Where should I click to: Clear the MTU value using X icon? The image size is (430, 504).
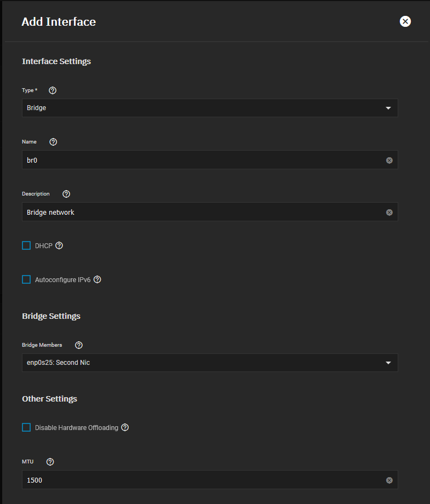389,480
